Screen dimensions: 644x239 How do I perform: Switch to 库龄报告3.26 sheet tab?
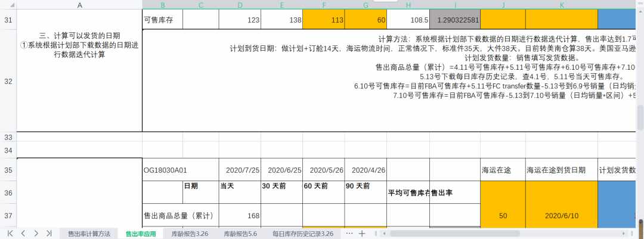pyautogui.click(x=190, y=234)
